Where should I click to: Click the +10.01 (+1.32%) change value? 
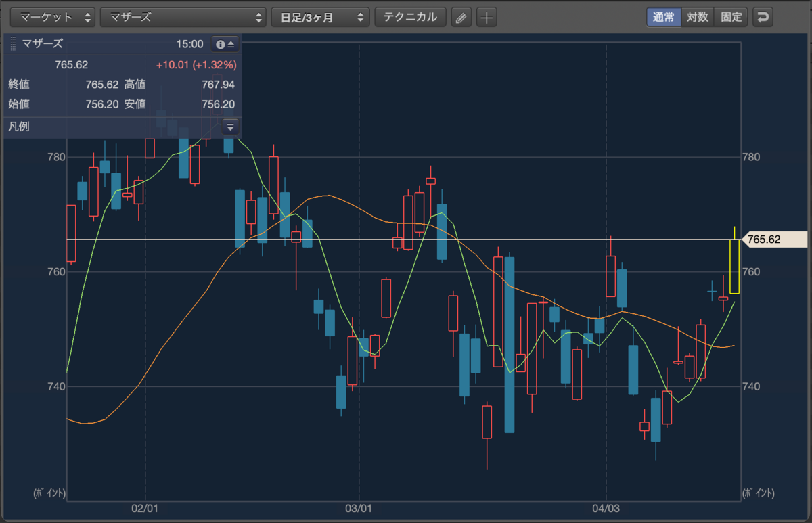(196, 65)
